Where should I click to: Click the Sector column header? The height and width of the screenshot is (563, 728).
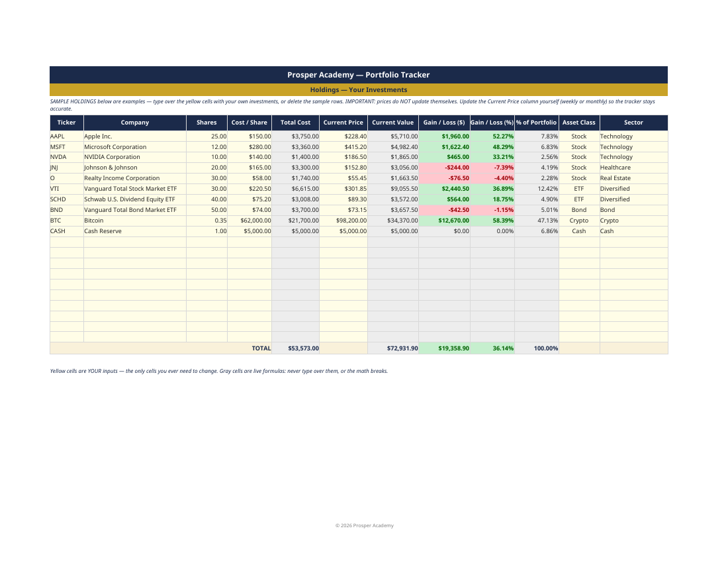[633, 123]
